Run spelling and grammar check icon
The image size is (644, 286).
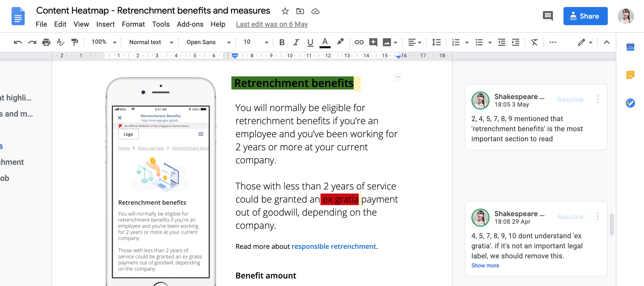(61, 42)
